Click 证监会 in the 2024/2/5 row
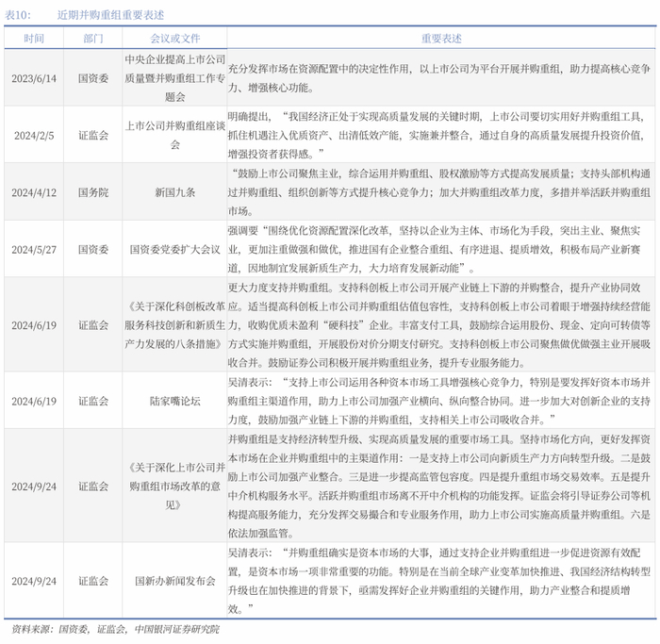Screen dimensions: 660x644 click(93, 136)
